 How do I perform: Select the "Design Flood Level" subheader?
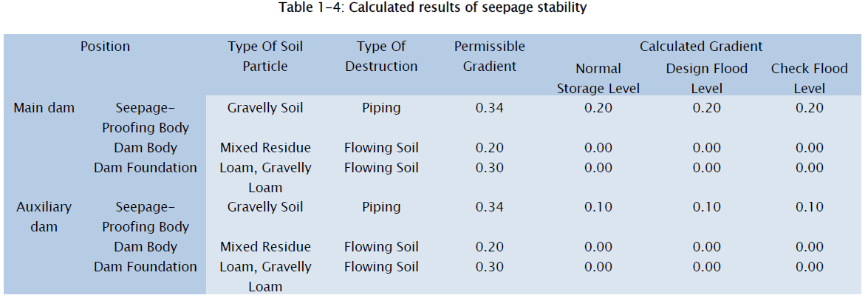[x=707, y=78]
